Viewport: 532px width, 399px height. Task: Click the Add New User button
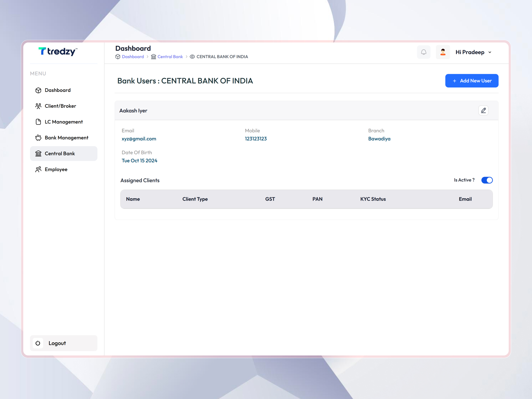pos(472,80)
